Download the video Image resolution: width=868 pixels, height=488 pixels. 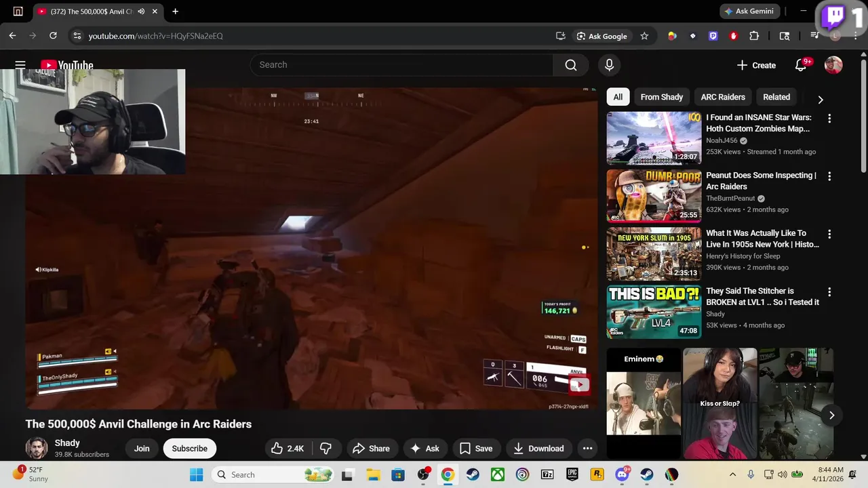click(538, 448)
